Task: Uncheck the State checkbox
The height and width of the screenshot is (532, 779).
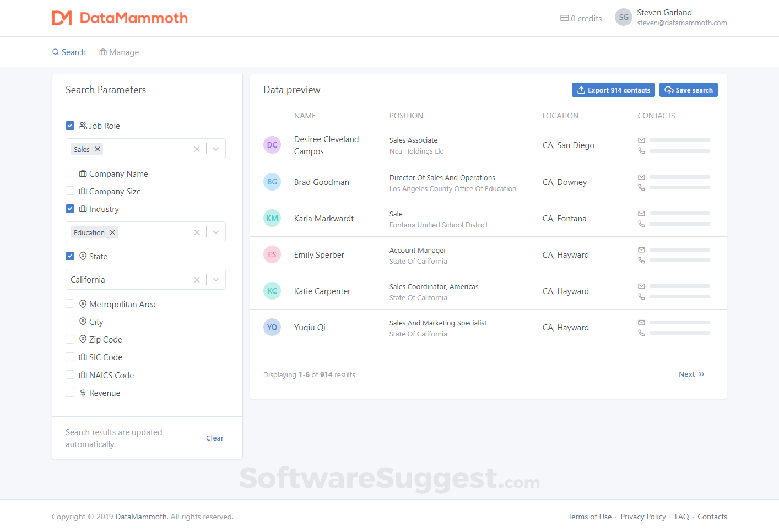Action: click(70, 256)
